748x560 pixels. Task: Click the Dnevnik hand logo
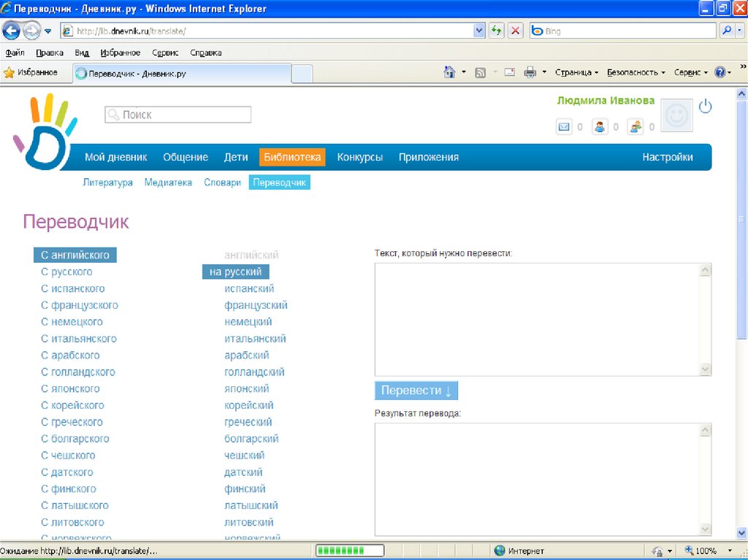43,133
